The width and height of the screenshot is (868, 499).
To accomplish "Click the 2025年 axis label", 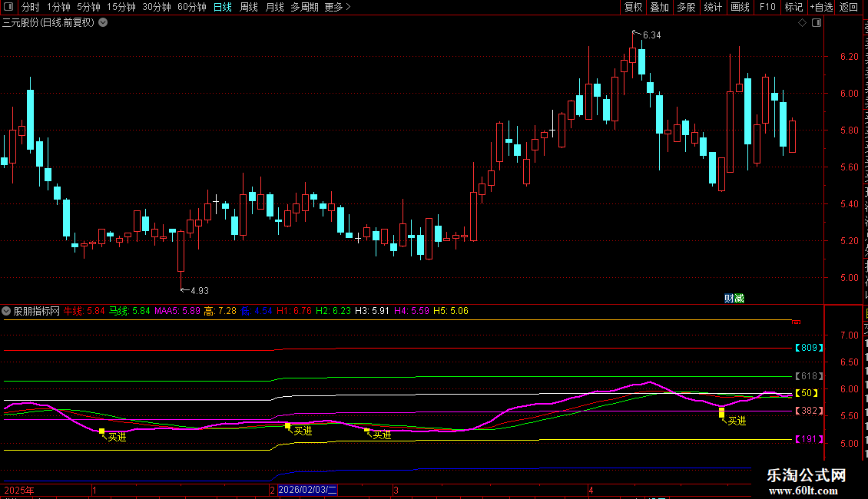I will coord(19,490).
